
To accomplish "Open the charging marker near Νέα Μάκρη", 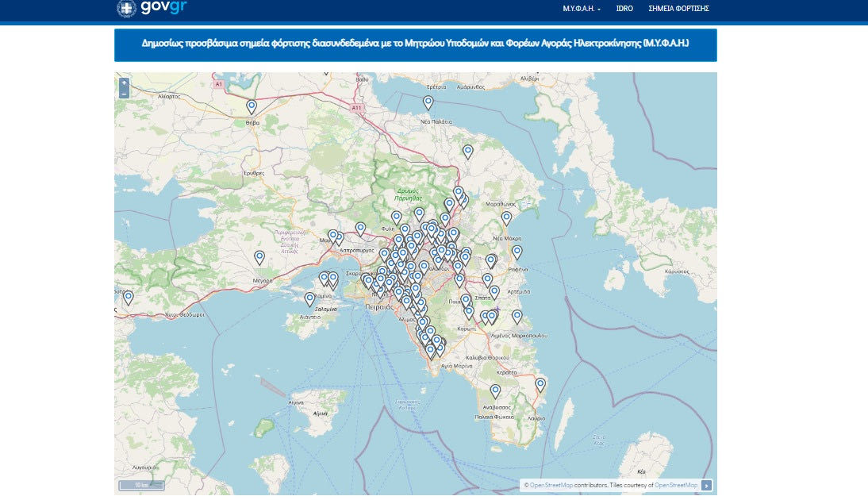I will click(506, 217).
